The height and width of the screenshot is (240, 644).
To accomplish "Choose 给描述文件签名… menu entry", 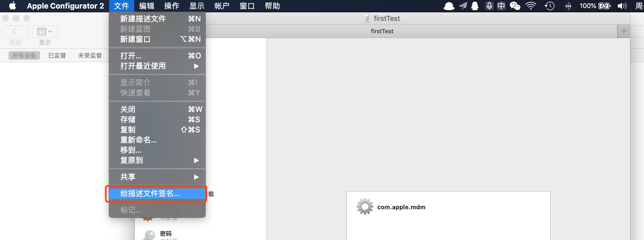I will [157, 193].
